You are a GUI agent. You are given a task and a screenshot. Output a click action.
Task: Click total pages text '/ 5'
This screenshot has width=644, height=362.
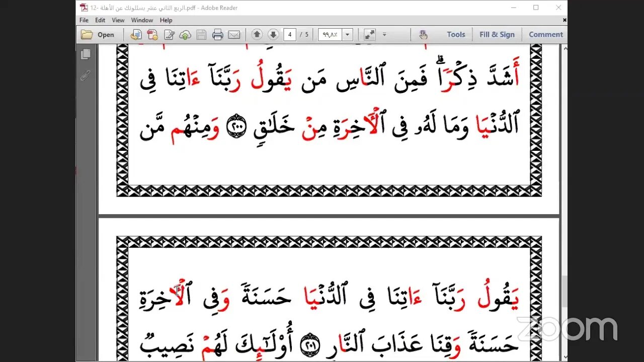click(x=304, y=35)
